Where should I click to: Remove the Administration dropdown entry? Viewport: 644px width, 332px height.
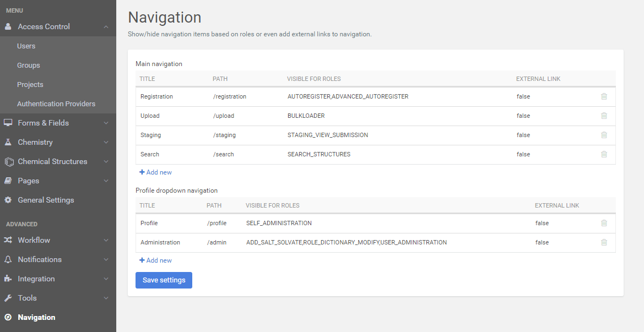click(x=604, y=242)
